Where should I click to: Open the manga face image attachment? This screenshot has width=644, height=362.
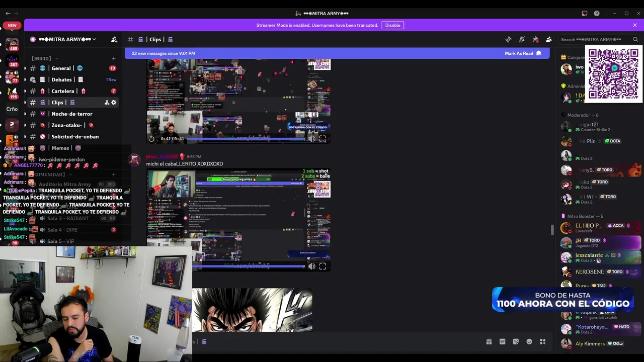coord(252,310)
